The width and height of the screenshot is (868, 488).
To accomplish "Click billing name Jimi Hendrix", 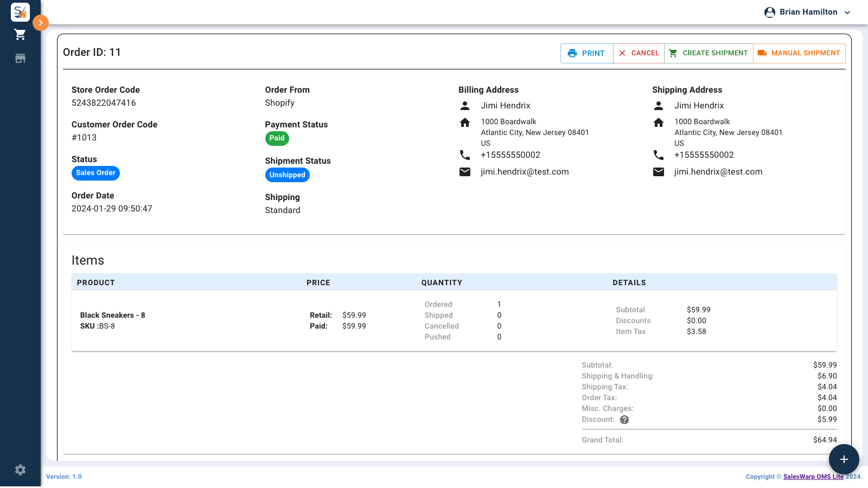I will pos(506,106).
